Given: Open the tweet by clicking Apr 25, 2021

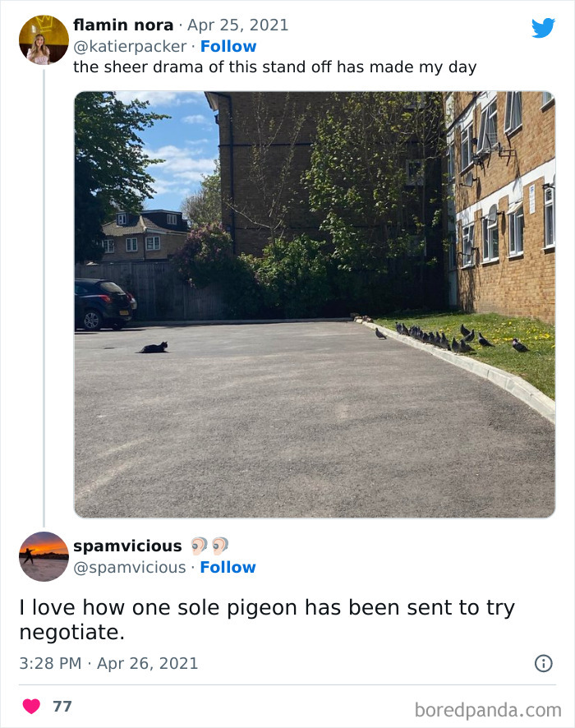Looking at the screenshot, I should (238, 25).
